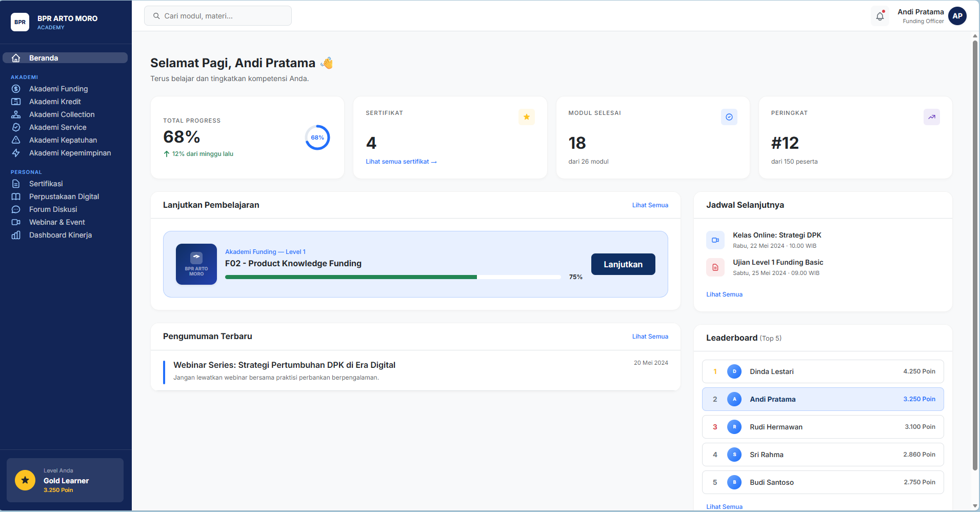Click the Webinar & Event camera icon

[16, 222]
